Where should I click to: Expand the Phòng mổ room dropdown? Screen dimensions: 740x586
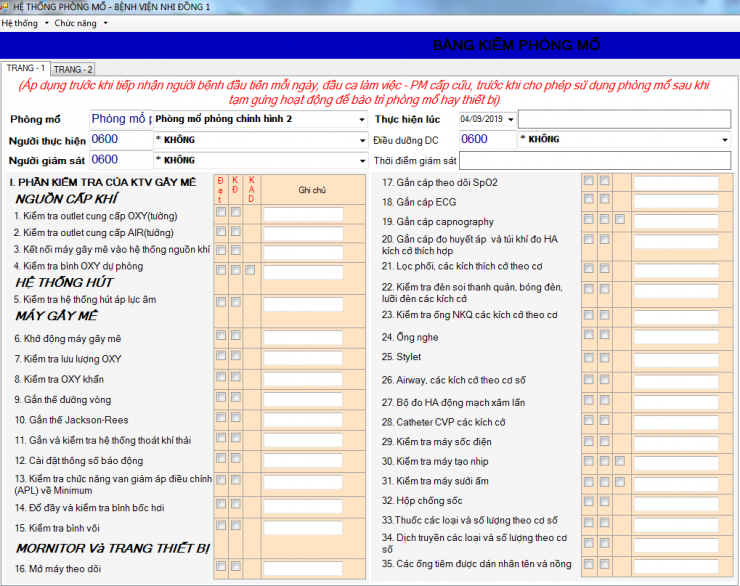tap(361, 119)
